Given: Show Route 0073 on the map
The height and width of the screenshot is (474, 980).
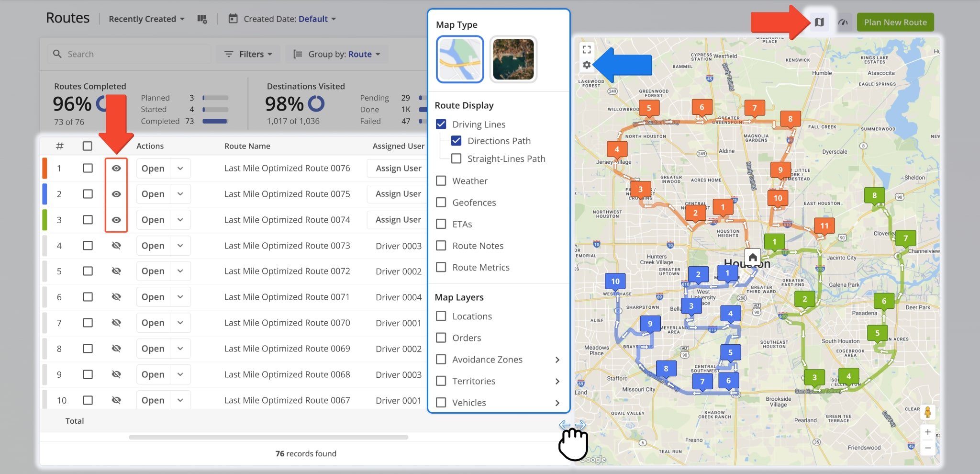Looking at the screenshot, I should pyautogui.click(x=116, y=246).
